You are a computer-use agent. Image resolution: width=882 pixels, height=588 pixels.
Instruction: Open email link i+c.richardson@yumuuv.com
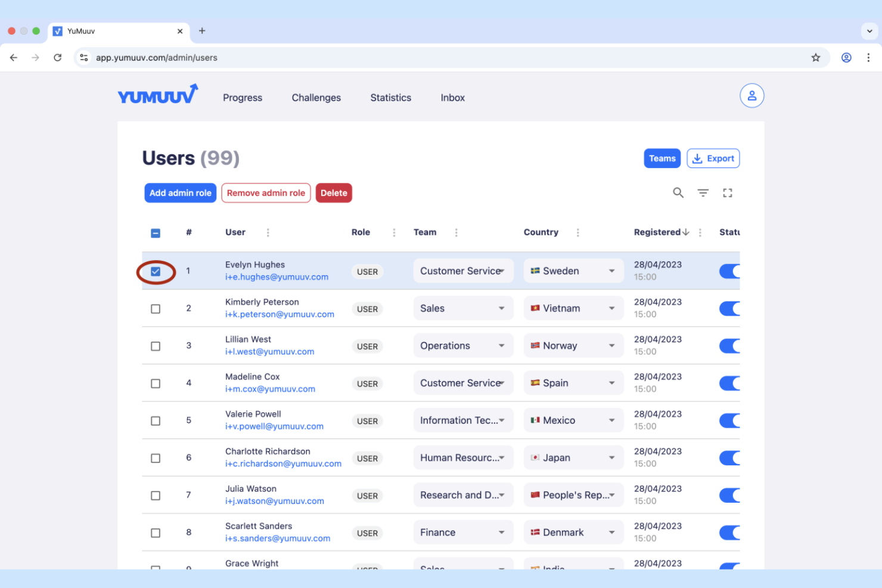click(x=283, y=463)
